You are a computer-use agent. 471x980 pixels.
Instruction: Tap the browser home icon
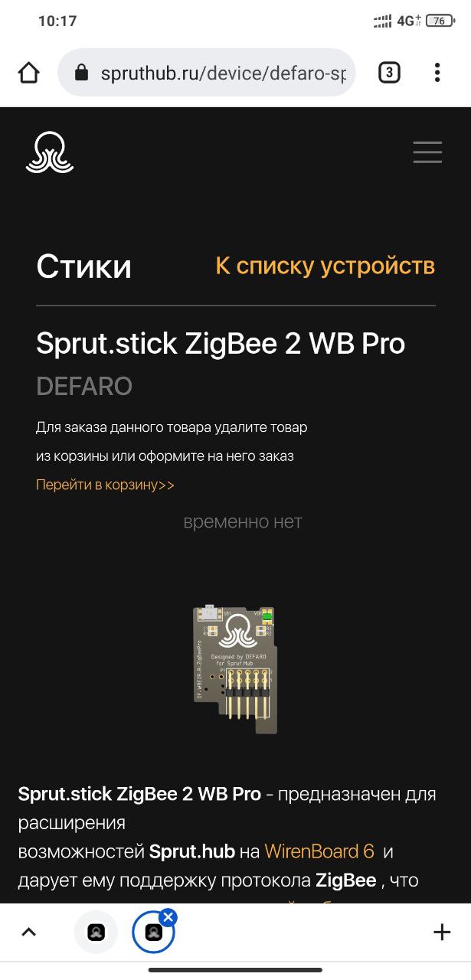click(x=28, y=73)
